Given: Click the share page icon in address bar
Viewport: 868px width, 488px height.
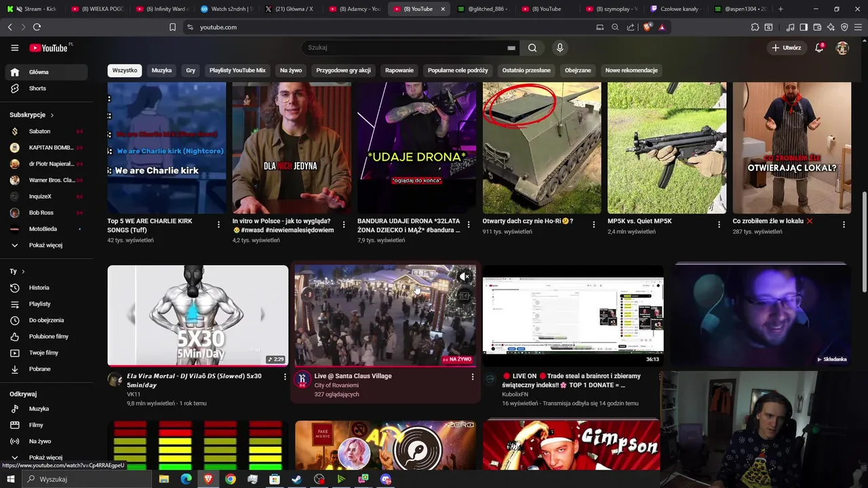Looking at the screenshot, I should pos(631,27).
